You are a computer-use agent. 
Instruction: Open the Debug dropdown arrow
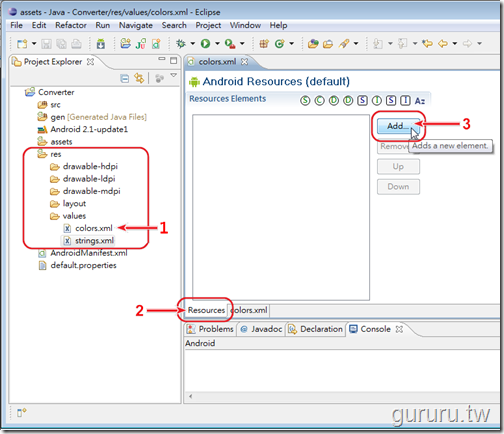(x=193, y=44)
